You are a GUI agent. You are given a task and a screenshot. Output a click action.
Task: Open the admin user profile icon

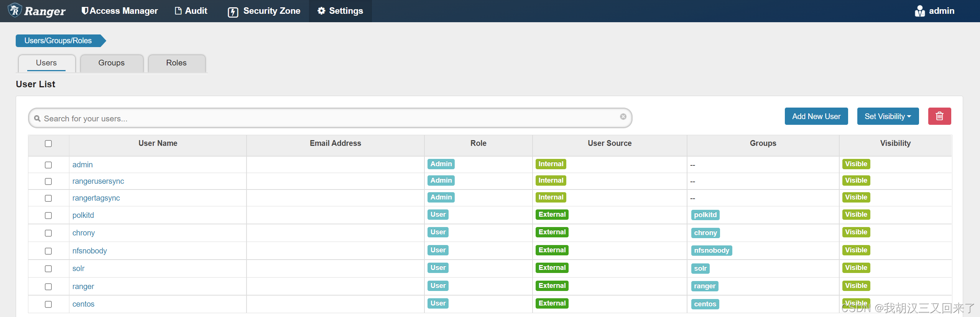point(919,11)
